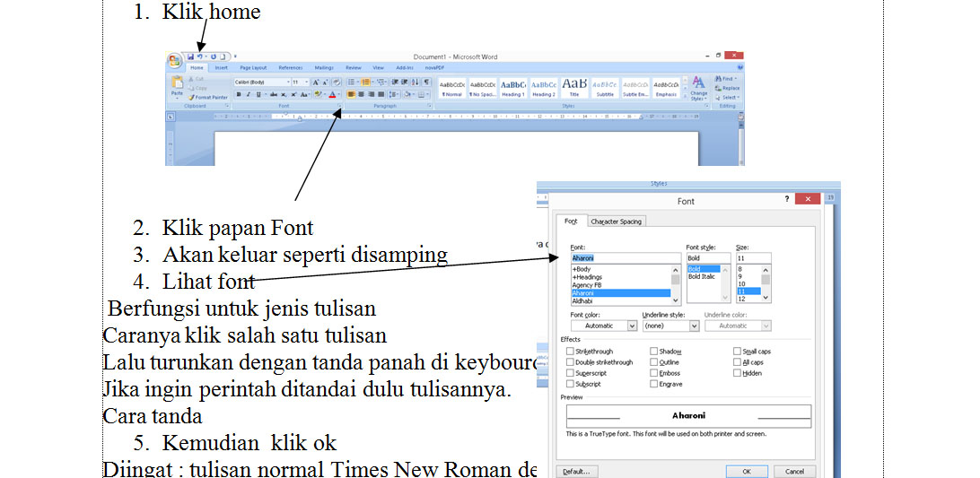Click the bullets list icon

pyautogui.click(x=351, y=83)
